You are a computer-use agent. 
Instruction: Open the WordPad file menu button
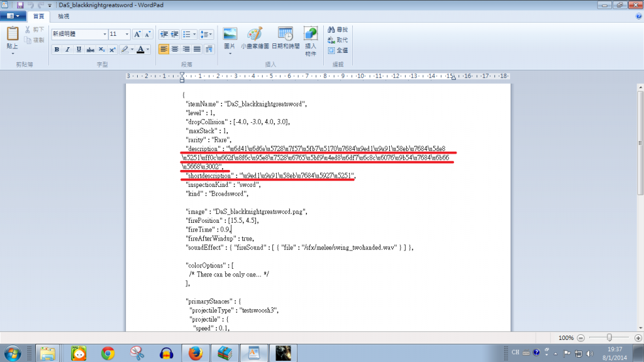click(13, 16)
